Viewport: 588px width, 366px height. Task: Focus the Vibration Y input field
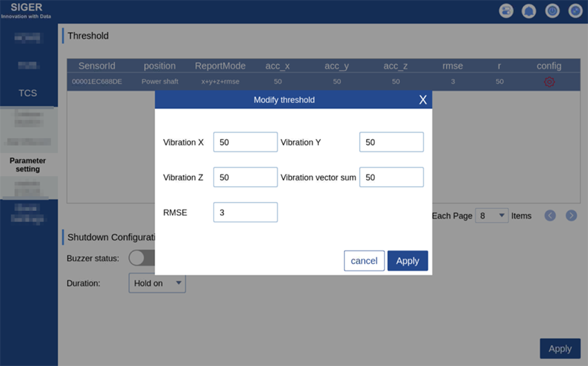click(x=391, y=142)
